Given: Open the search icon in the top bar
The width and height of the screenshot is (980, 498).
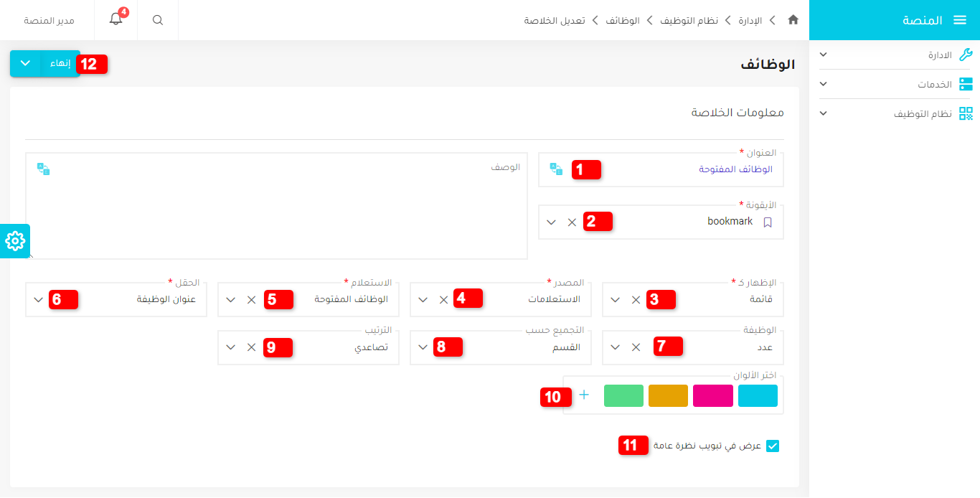Looking at the screenshot, I should pos(157,20).
